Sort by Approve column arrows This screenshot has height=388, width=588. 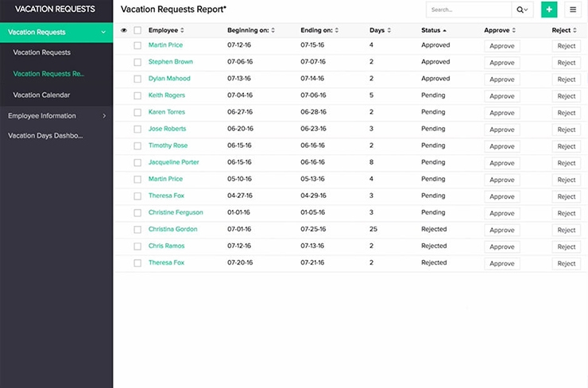point(514,30)
